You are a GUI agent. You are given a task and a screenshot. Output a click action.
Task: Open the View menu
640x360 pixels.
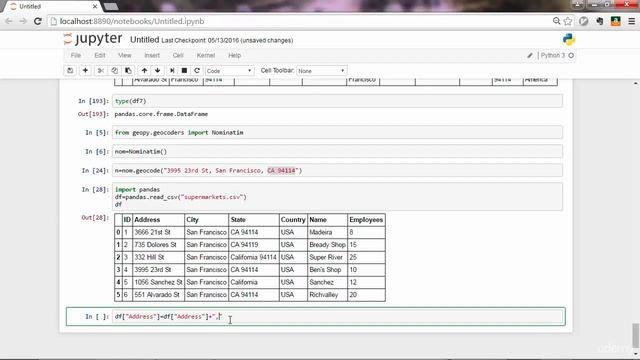124,56
